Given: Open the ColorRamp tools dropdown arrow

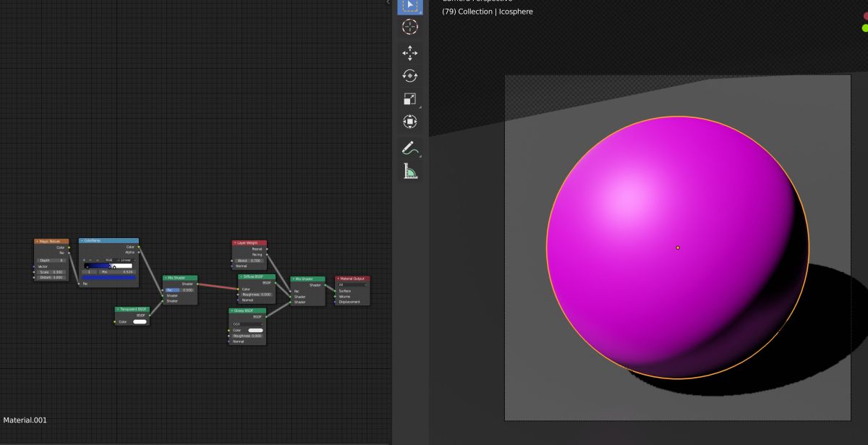Looking at the screenshot, I should coord(98,260).
